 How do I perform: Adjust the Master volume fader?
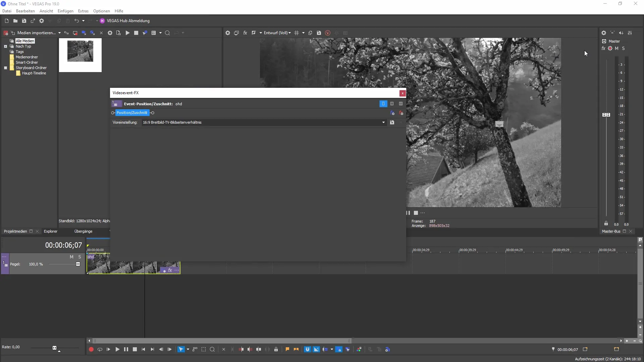[x=606, y=115]
